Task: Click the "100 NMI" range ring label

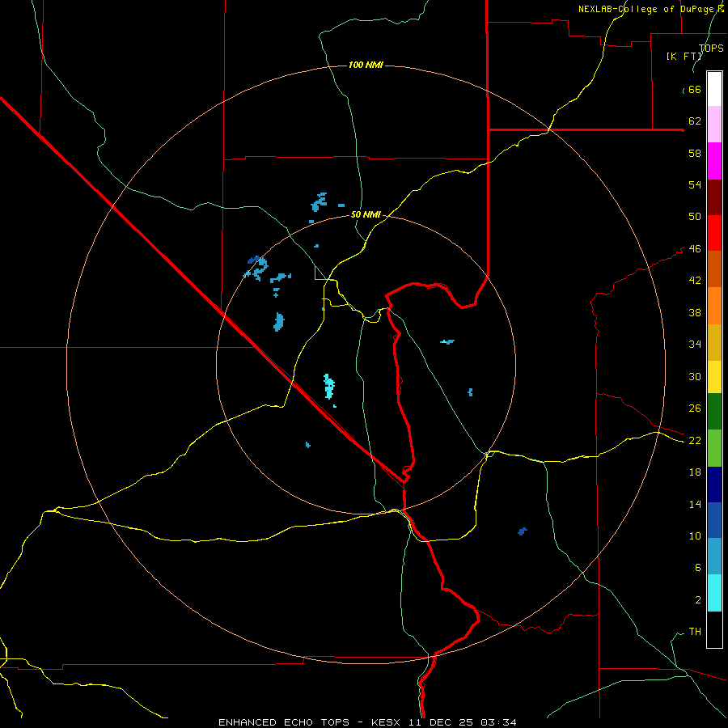Action: click(x=366, y=65)
